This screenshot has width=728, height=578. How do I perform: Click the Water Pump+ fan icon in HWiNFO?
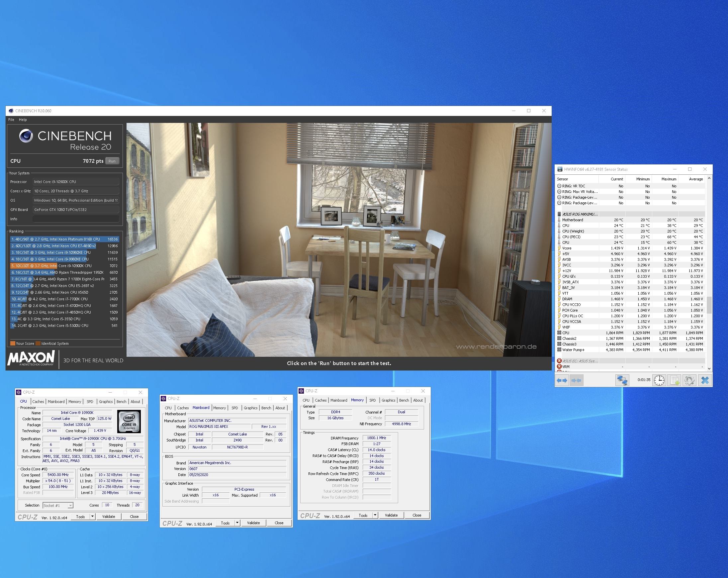(559, 350)
